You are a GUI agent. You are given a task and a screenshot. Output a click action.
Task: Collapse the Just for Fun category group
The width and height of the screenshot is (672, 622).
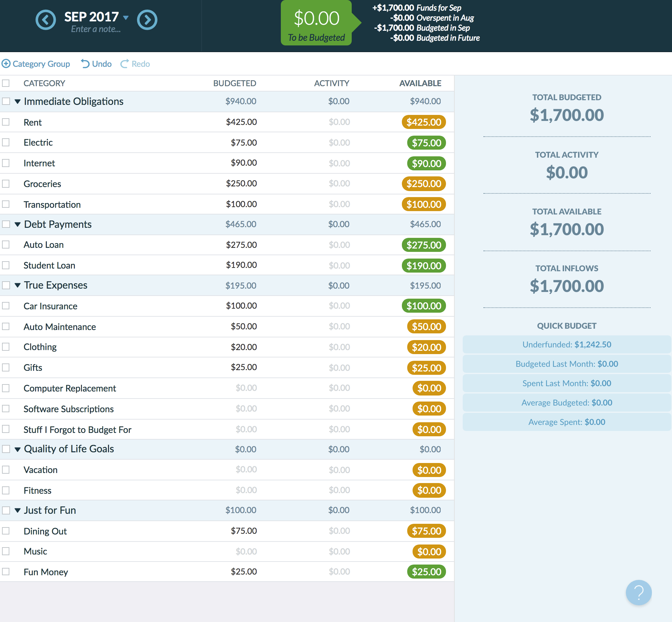(17, 510)
